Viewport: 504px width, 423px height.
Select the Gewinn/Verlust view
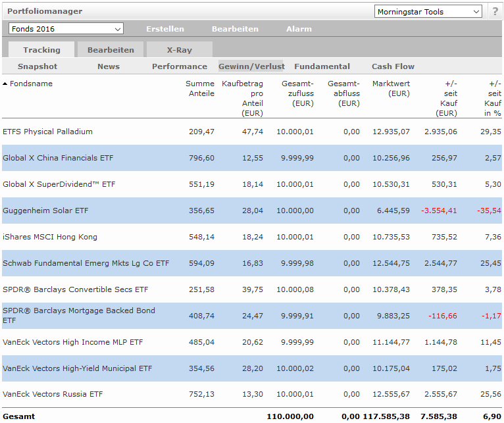point(251,66)
